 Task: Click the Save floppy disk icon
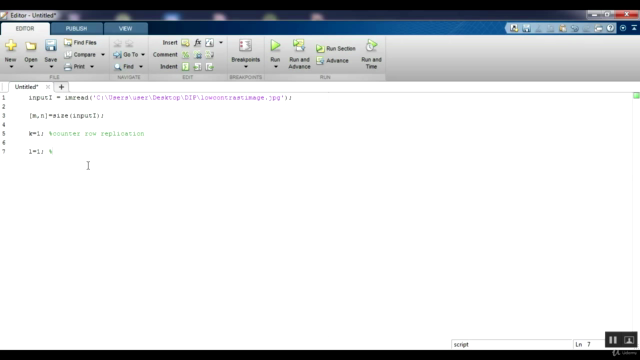point(51,45)
